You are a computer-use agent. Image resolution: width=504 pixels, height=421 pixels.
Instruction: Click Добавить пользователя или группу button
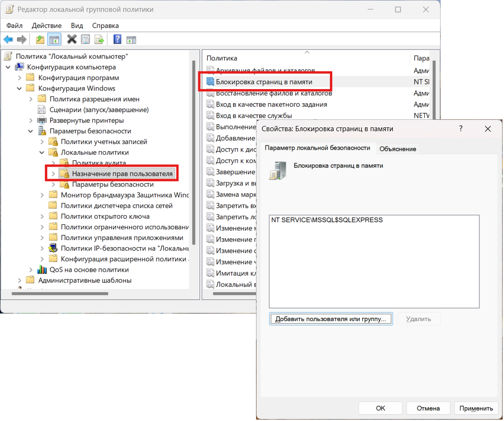331,319
